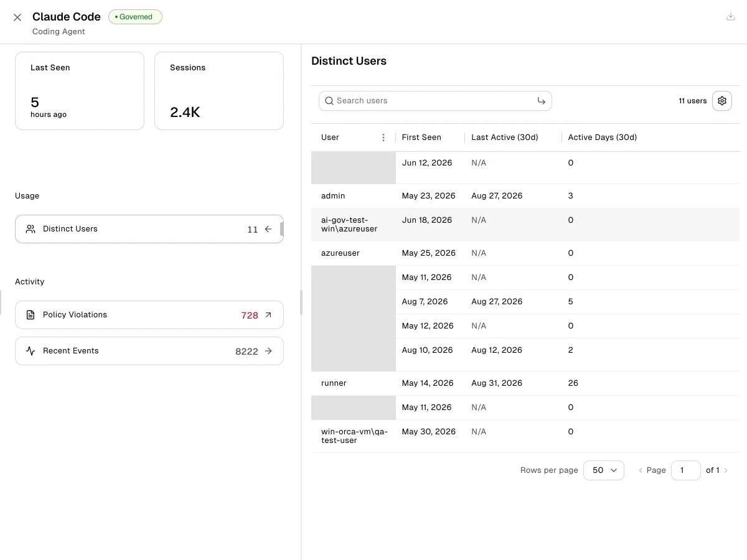This screenshot has height=560, width=747.
Task: Click the Distinct Users people icon
Action: click(31, 229)
